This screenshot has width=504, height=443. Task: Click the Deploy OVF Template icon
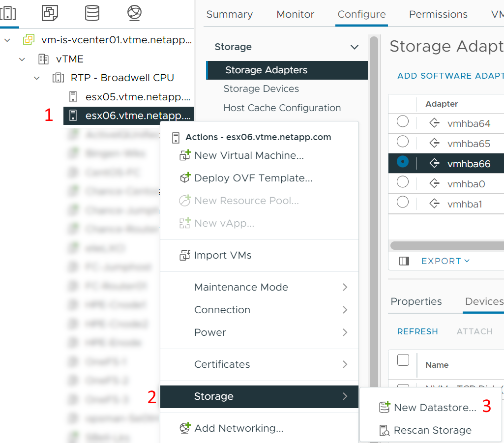pos(185,178)
